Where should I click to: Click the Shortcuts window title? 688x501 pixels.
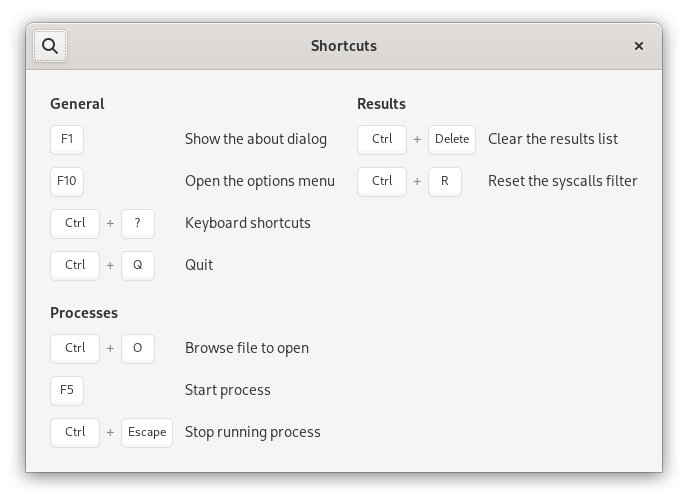coord(344,46)
